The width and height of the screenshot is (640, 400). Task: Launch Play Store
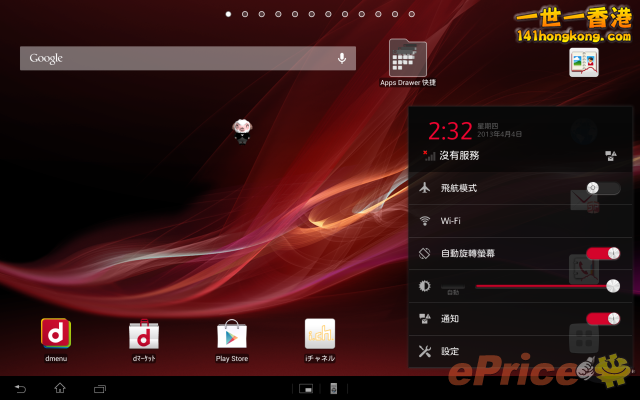pos(231,335)
